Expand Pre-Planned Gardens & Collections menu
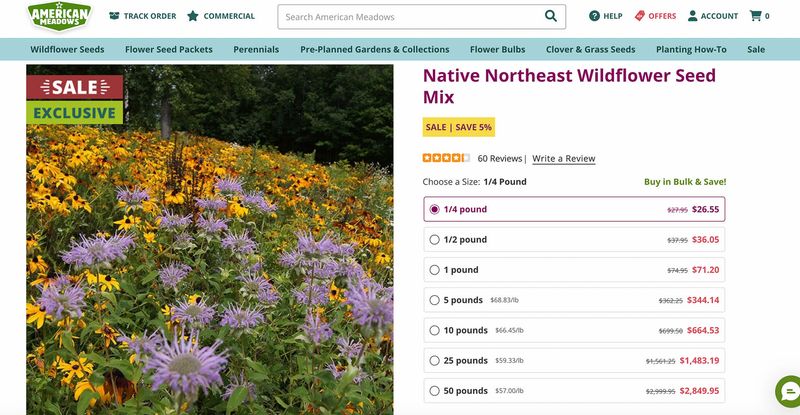This screenshot has height=415, width=800. tap(374, 50)
